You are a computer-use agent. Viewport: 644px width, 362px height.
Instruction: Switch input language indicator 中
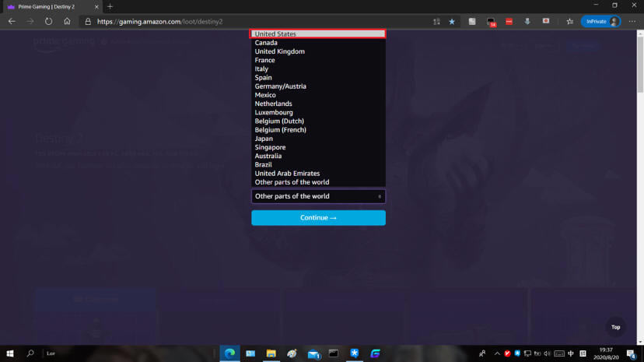(x=571, y=353)
